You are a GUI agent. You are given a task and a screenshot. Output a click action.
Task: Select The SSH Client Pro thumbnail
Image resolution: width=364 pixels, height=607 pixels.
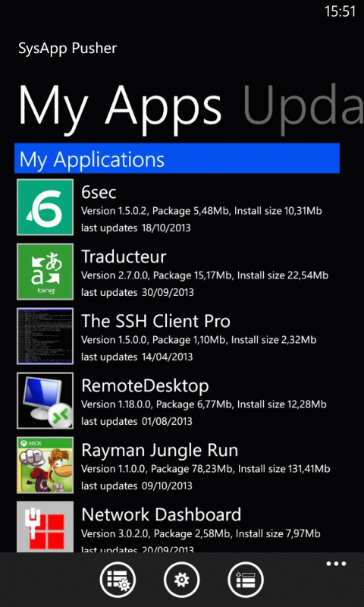coord(45,336)
